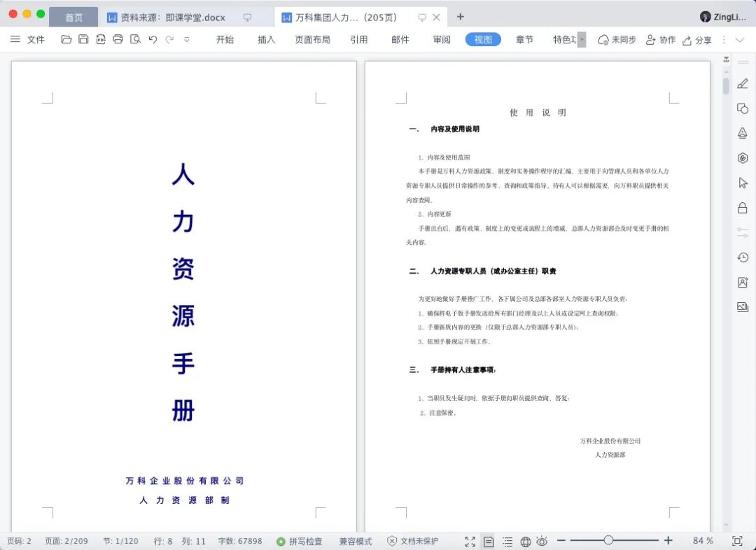The height and width of the screenshot is (550, 756).
Task: Open print preview magnifier icon
Action: coord(136,39)
